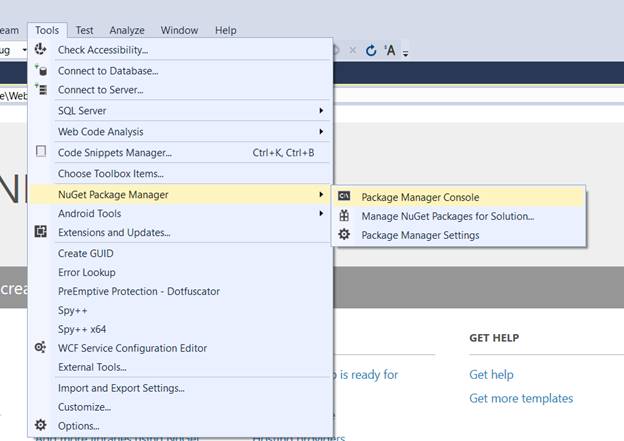Expand the SQL Server submenu arrow

(x=321, y=110)
